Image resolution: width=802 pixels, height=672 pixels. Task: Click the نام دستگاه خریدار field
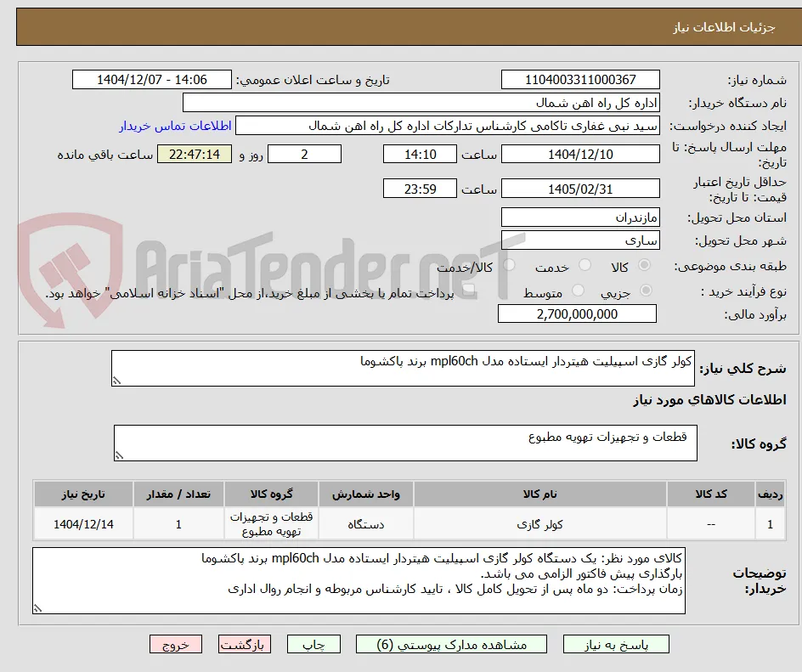pyautogui.click(x=421, y=103)
